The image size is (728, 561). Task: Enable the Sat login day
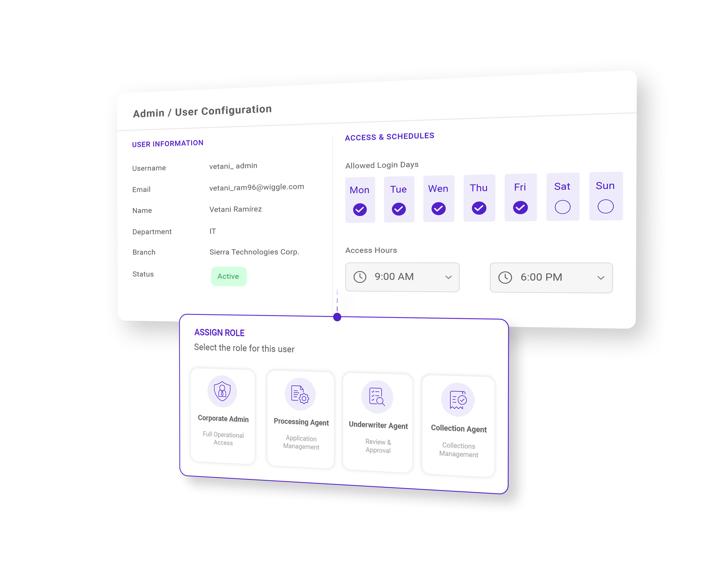pyautogui.click(x=563, y=207)
